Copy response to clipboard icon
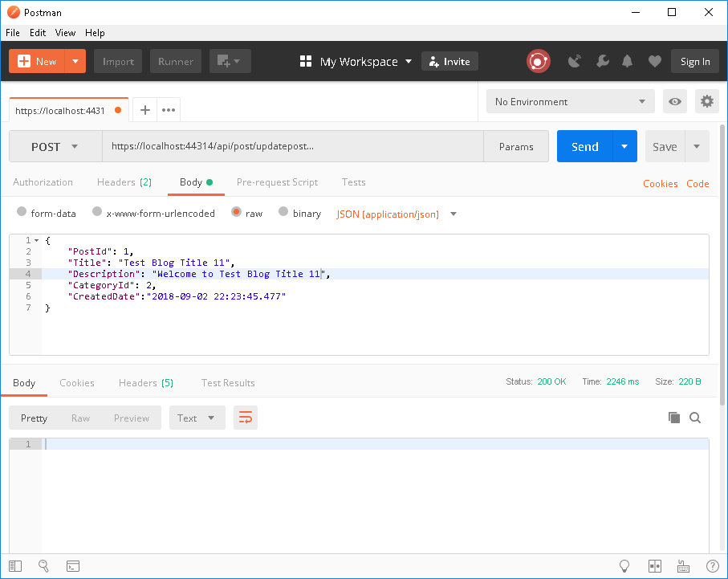The width and height of the screenshot is (728, 579). (673, 418)
